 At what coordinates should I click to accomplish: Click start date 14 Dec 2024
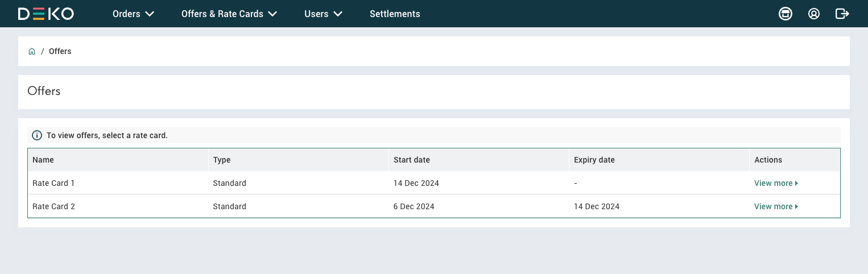tap(416, 183)
